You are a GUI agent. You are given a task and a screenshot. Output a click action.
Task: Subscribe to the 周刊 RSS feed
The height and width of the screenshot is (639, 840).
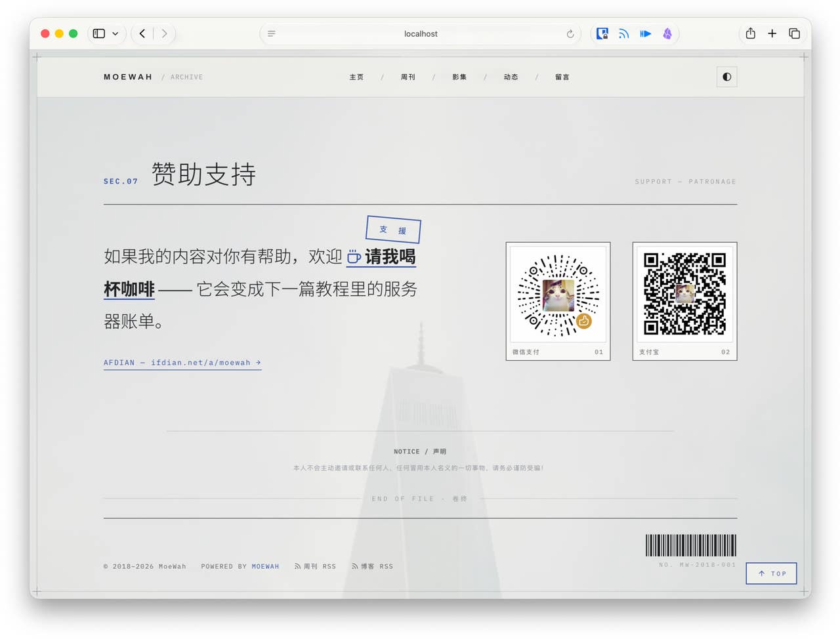(315, 566)
